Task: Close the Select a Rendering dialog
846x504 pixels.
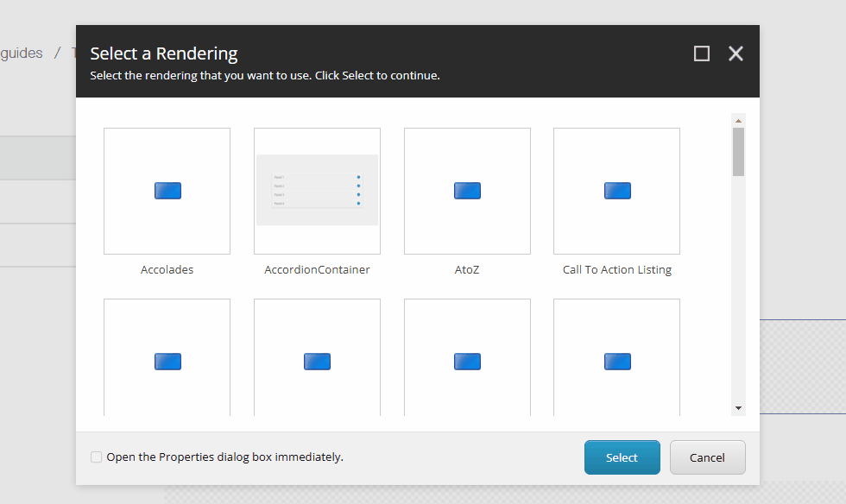Action: point(735,53)
